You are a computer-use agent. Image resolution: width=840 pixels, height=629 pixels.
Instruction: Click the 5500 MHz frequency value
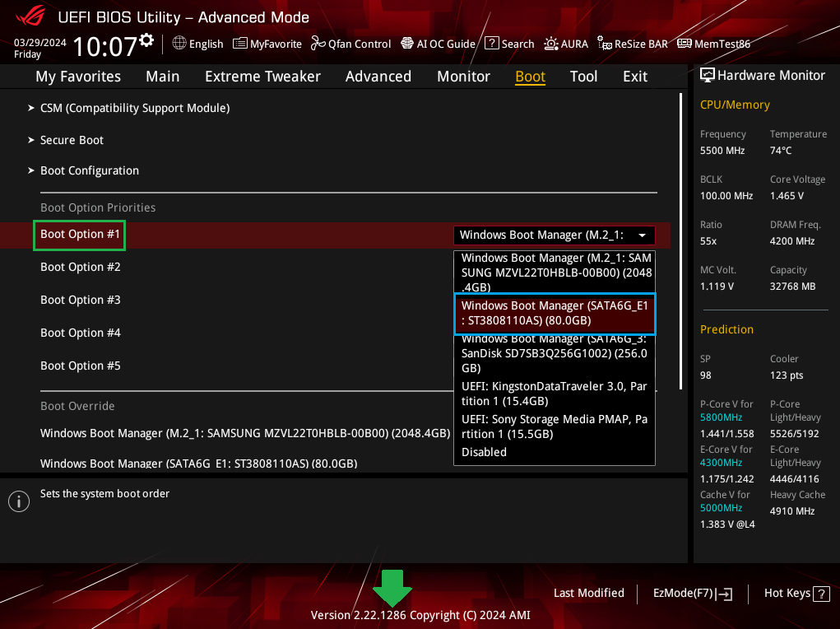722,151
